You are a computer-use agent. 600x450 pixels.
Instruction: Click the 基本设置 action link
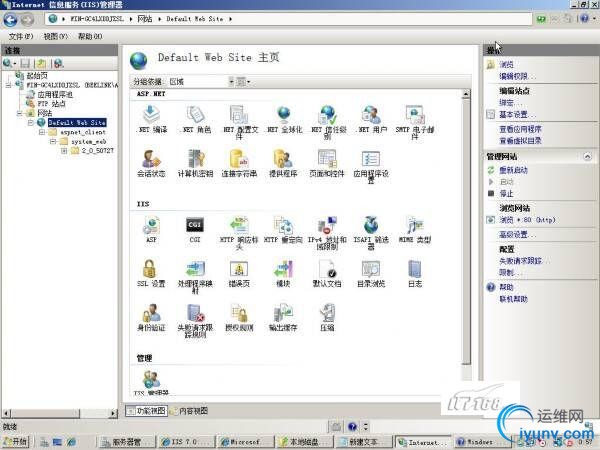517,114
